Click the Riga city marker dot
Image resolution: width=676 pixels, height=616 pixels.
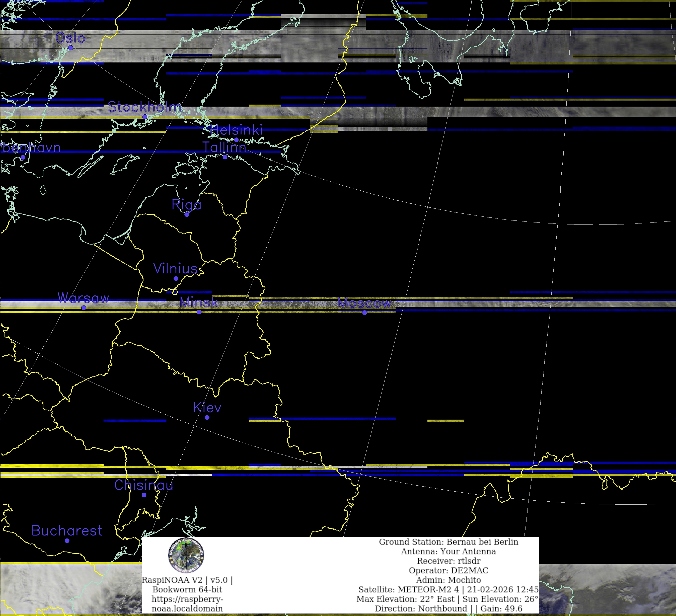pos(187,215)
